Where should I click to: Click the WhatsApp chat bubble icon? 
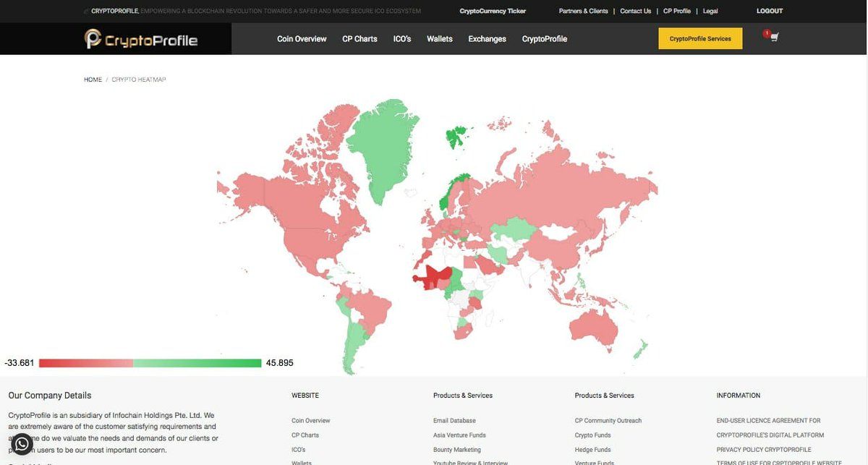click(x=22, y=444)
